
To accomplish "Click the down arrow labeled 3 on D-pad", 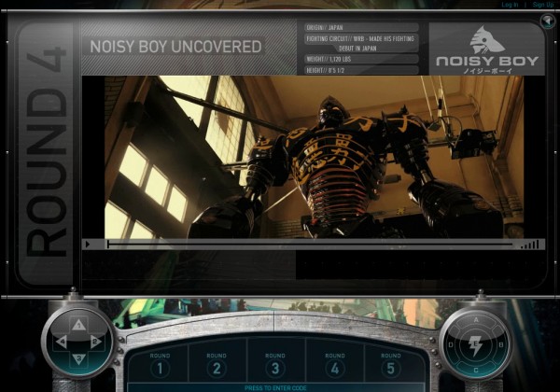I will click(x=79, y=358).
